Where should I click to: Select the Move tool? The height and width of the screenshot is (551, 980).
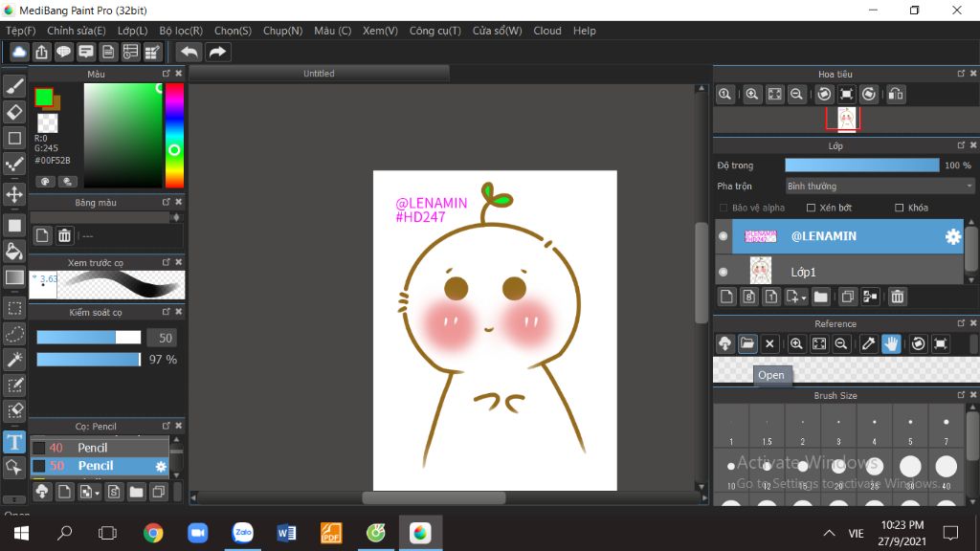[x=14, y=194]
